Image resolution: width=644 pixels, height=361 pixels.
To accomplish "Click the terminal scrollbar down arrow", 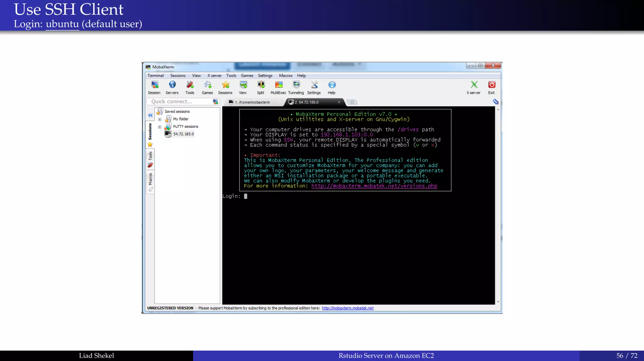I will click(x=498, y=302).
